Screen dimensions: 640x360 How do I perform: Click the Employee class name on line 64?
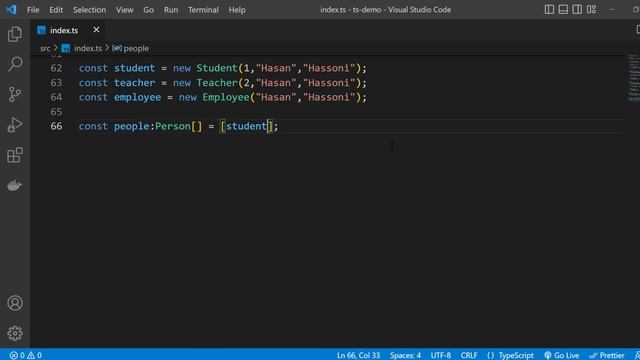tap(226, 97)
